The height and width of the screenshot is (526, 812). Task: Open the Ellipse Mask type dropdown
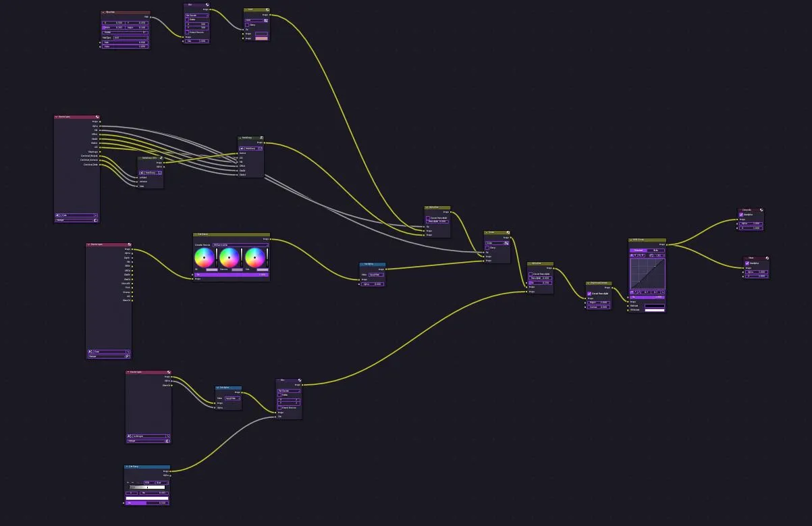(x=130, y=38)
